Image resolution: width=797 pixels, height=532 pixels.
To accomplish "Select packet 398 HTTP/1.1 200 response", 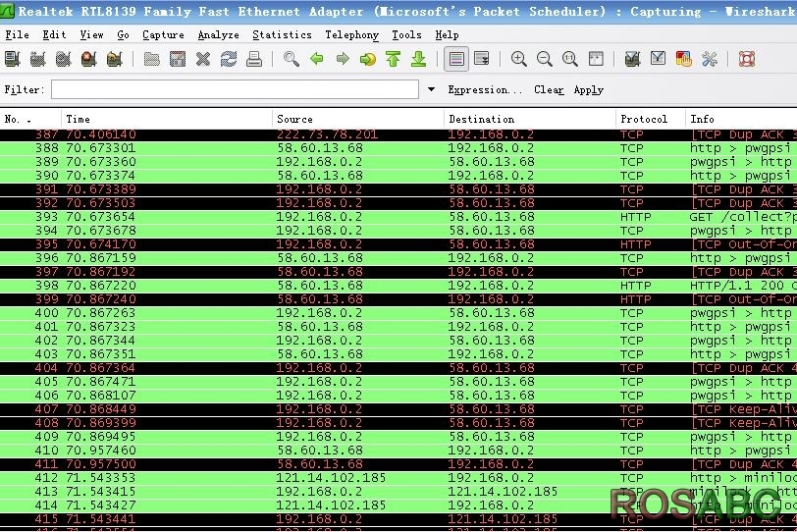I will 398,285.
